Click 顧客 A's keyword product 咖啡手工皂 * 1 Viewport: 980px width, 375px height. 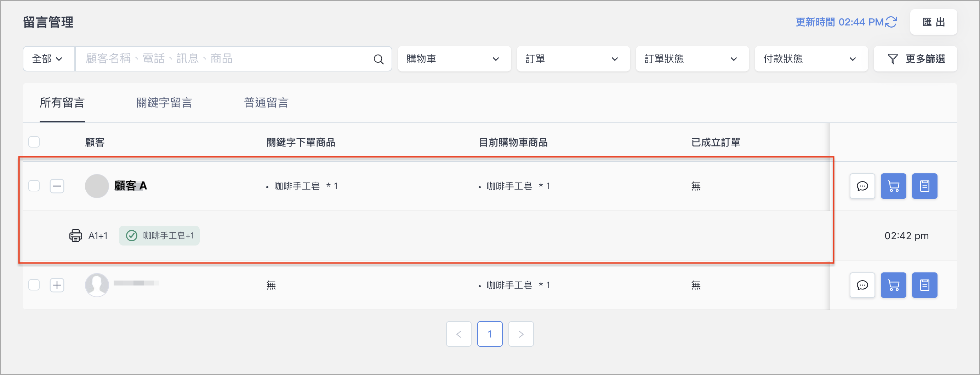306,186
